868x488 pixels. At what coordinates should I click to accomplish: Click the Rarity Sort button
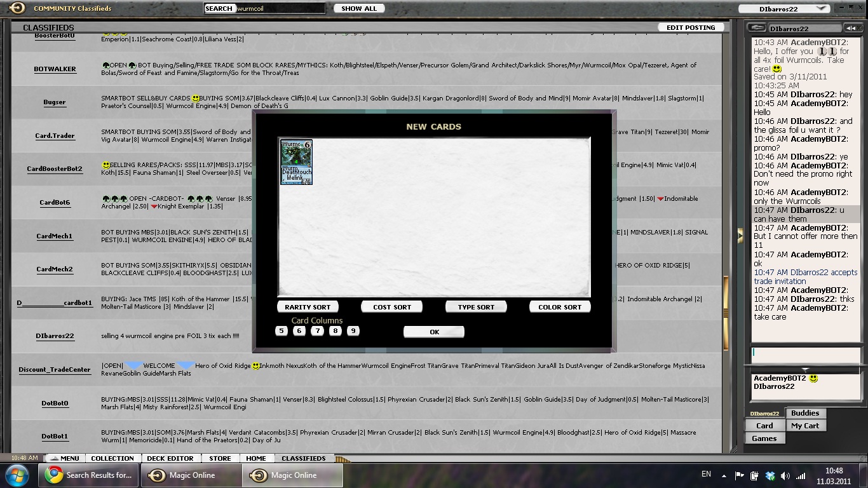pos(308,307)
